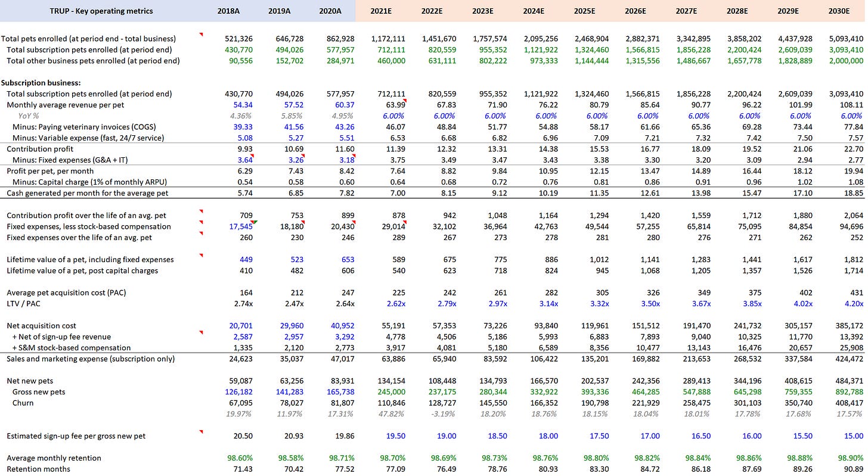The image size is (868, 476).
Task: Click the 2030E S&M compensation value 25,908
Action: pos(851,348)
